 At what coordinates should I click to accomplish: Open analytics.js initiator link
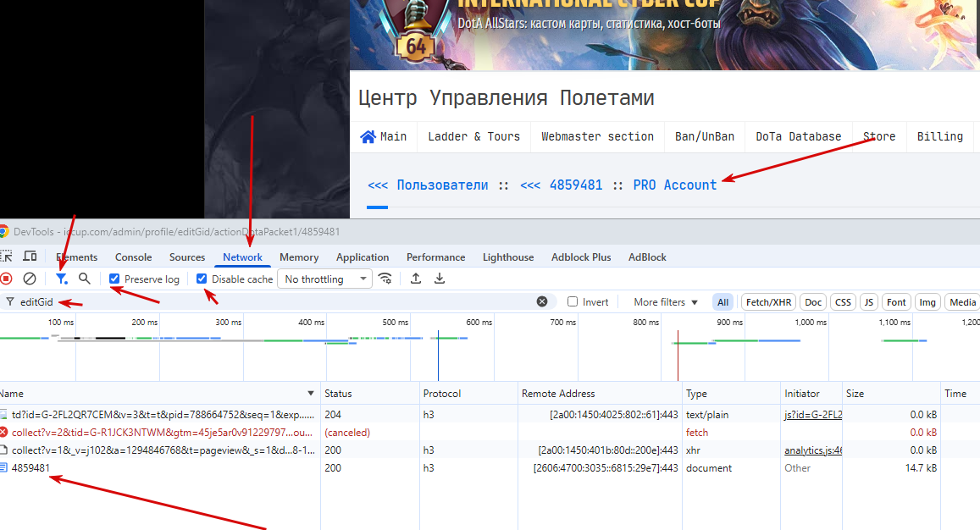(x=813, y=450)
